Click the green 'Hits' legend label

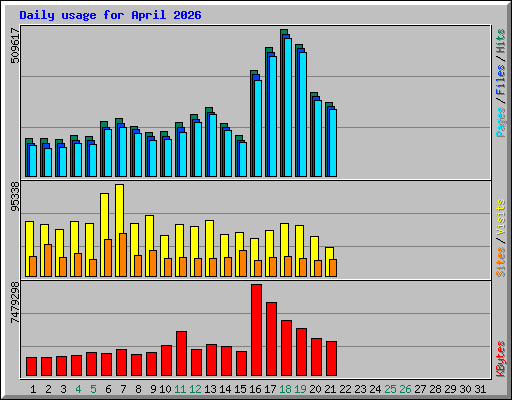[501, 41]
